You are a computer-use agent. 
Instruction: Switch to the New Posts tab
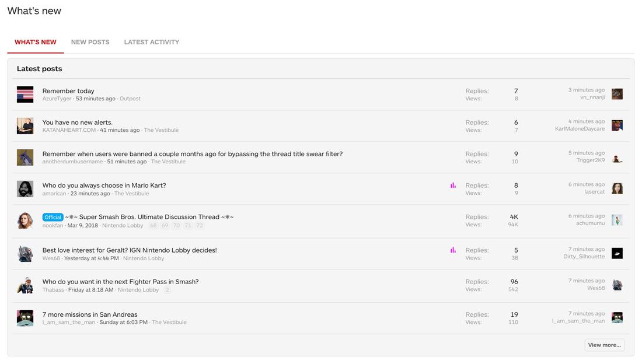90,42
